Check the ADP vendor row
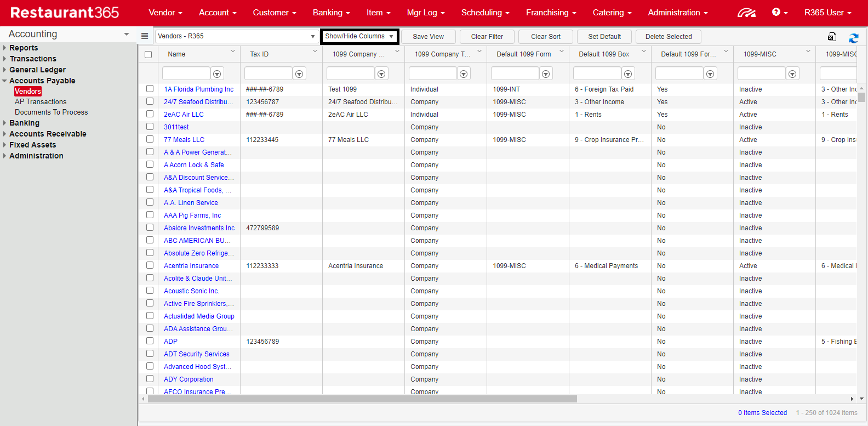The width and height of the screenshot is (868, 426). 150,341
